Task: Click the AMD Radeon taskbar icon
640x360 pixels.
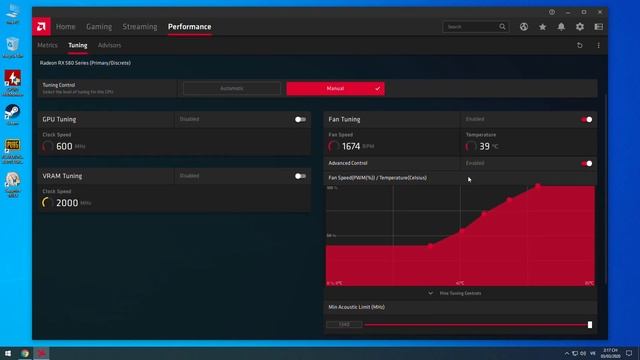Action: [42, 353]
